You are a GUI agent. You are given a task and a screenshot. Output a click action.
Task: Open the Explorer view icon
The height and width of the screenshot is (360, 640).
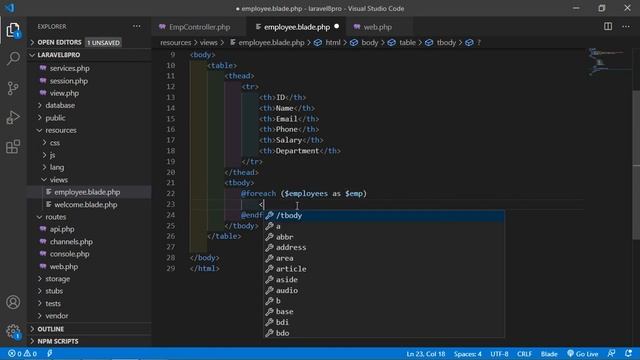point(13,30)
